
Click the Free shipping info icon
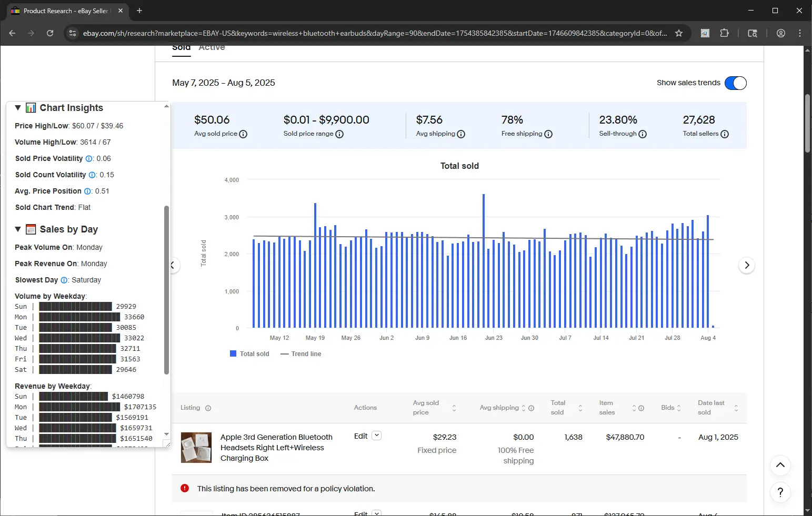(548, 134)
